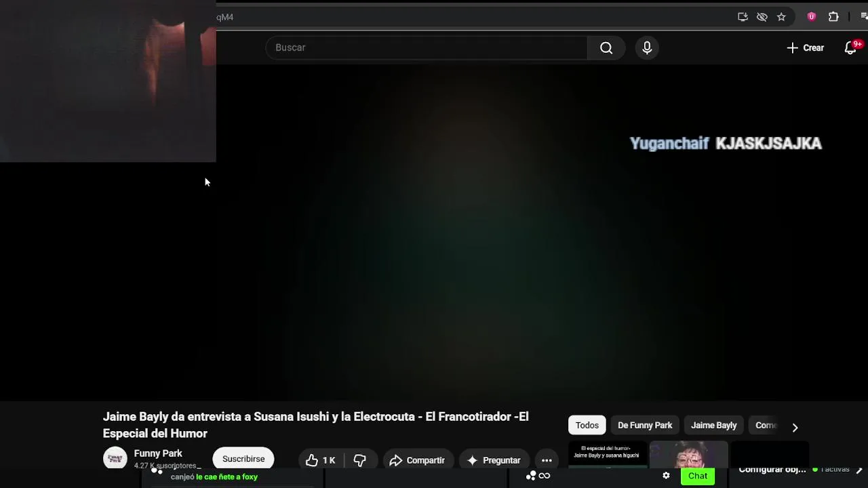868x488 pixels.
Task: Install app icon in address bar
Action: (x=743, y=17)
